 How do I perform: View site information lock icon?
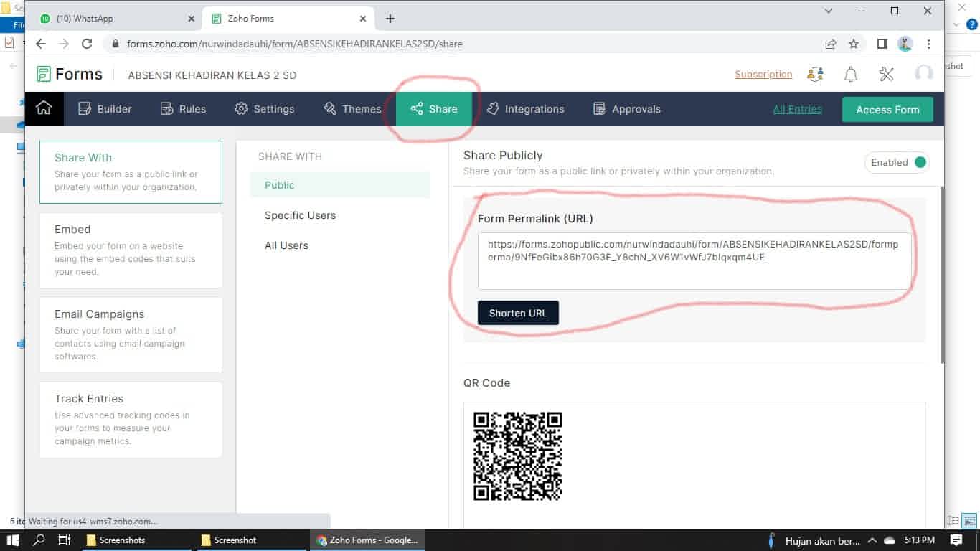point(115,44)
